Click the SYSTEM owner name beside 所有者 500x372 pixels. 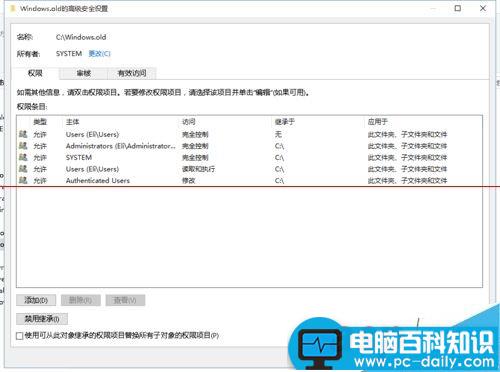click(x=69, y=54)
